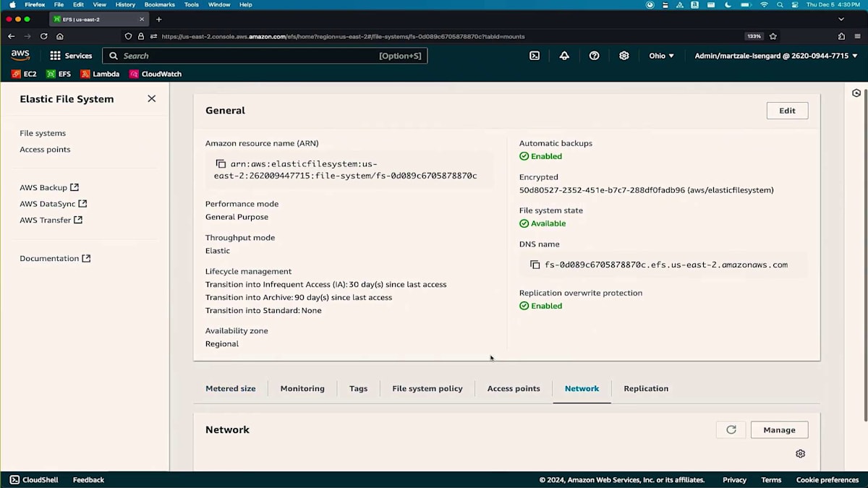Image resolution: width=868 pixels, height=488 pixels.
Task: Copy the DNS name using its copy icon
Action: coord(535,265)
